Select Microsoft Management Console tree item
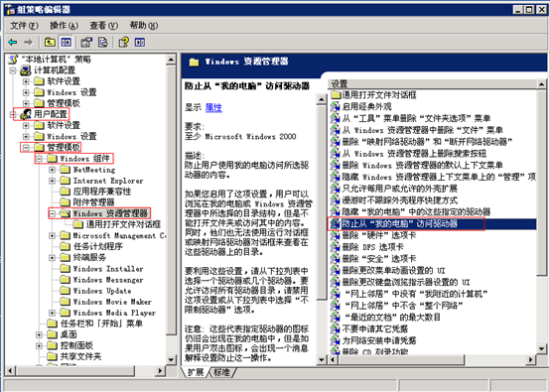550x392 pixels. coord(119,235)
